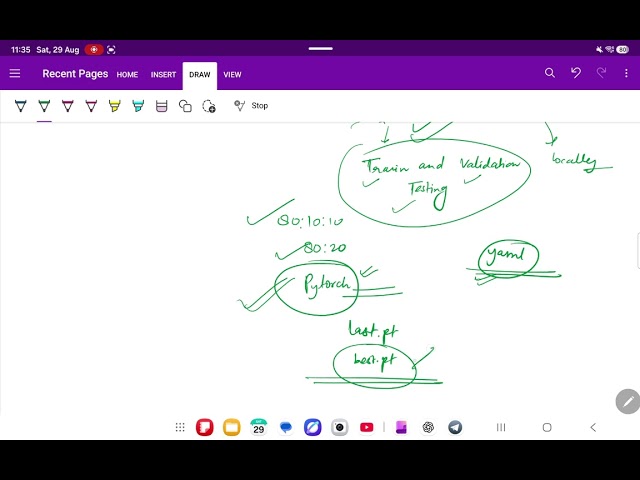
Task: Switch to the VIEW tab
Action: [232, 75]
